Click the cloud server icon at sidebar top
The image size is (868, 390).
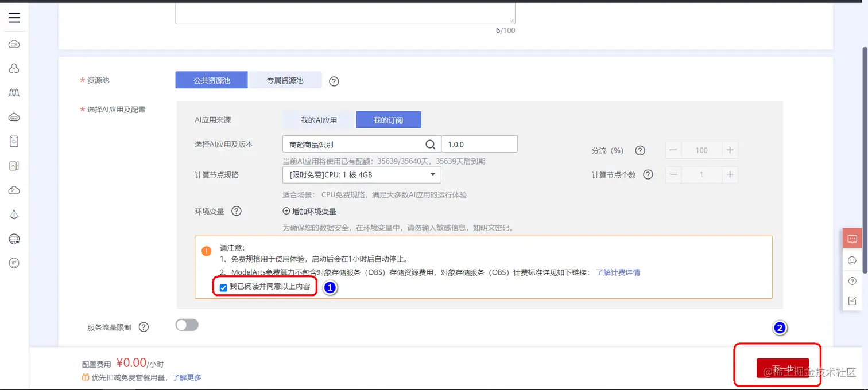click(14, 44)
